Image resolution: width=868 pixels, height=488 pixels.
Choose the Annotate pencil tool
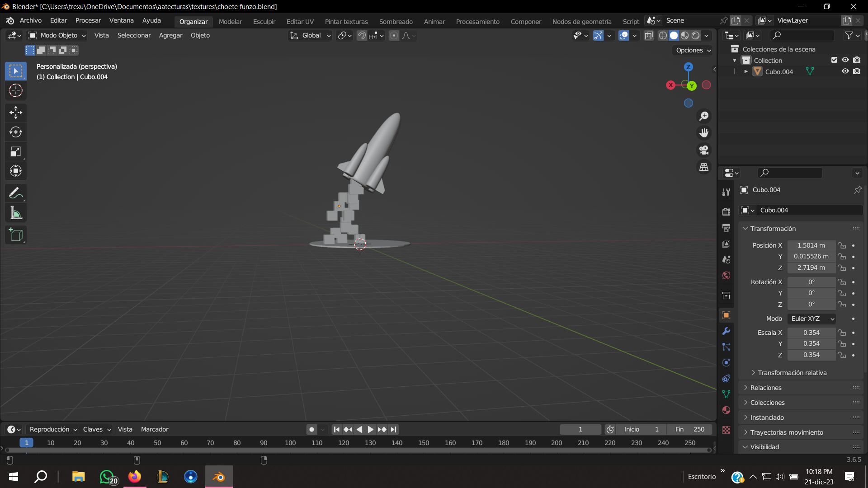coord(16,193)
